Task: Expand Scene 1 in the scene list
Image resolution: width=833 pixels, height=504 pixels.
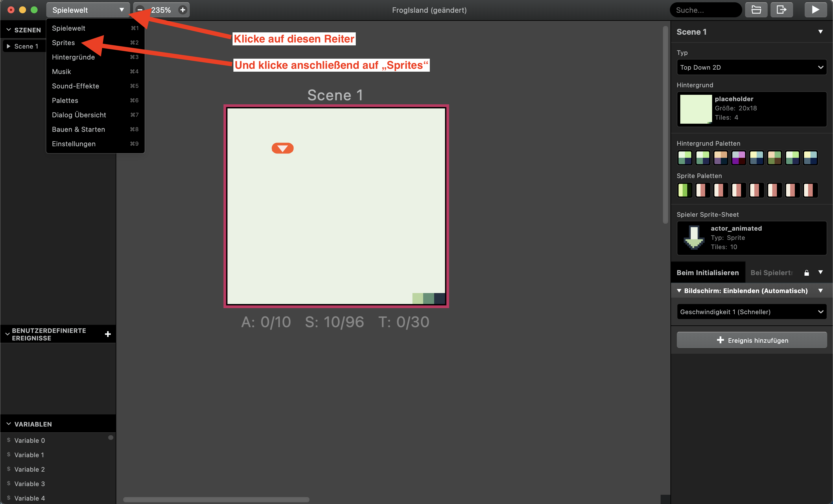Action: pyautogui.click(x=8, y=46)
